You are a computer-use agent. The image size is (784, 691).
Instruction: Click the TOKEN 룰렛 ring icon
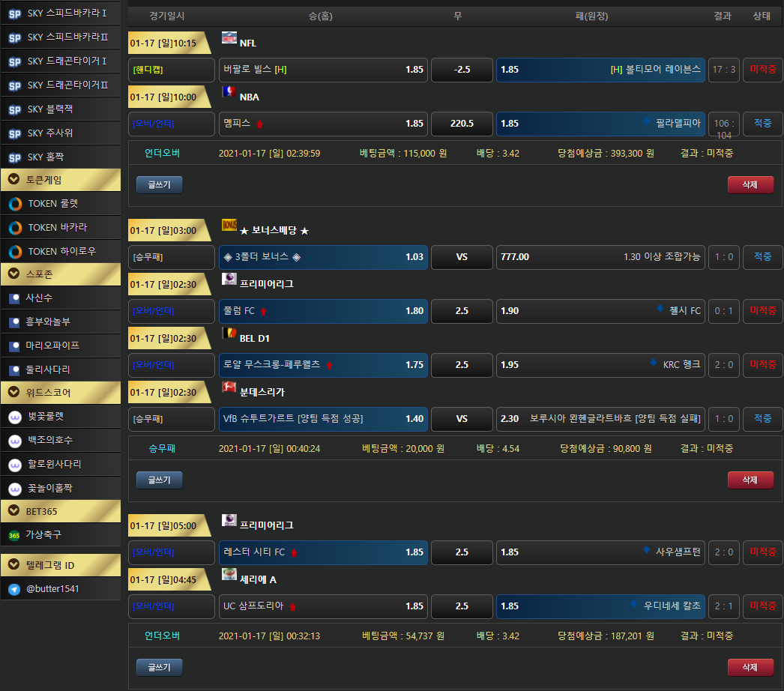(14, 204)
